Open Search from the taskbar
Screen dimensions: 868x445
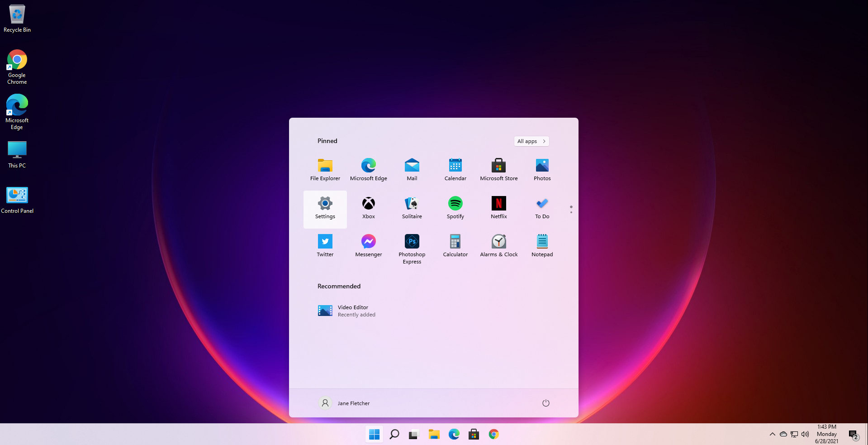pyautogui.click(x=394, y=435)
